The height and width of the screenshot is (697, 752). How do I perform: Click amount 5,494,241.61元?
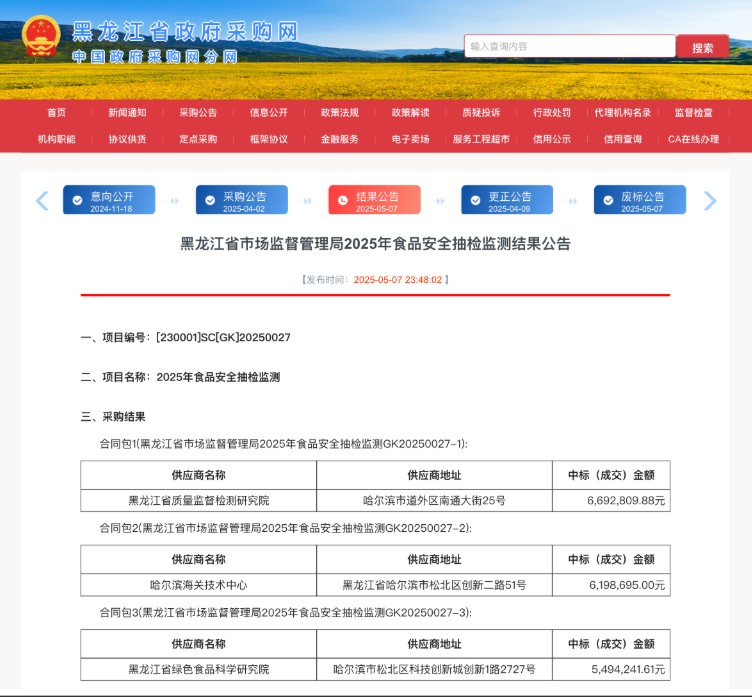tap(628, 669)
